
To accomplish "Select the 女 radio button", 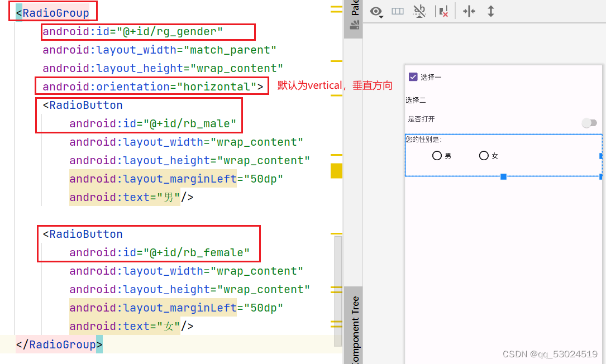I will tap(483, 156).
